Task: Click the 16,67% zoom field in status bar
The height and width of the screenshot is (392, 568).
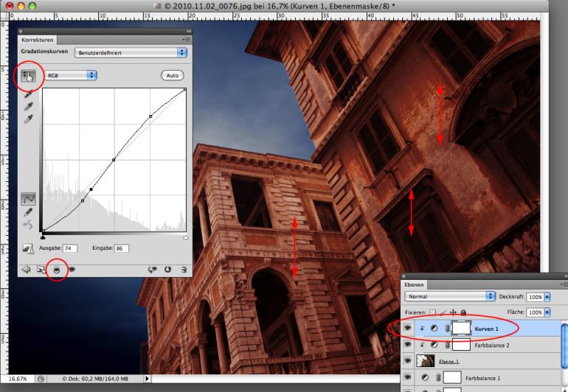Action: [x=18, y=379]
